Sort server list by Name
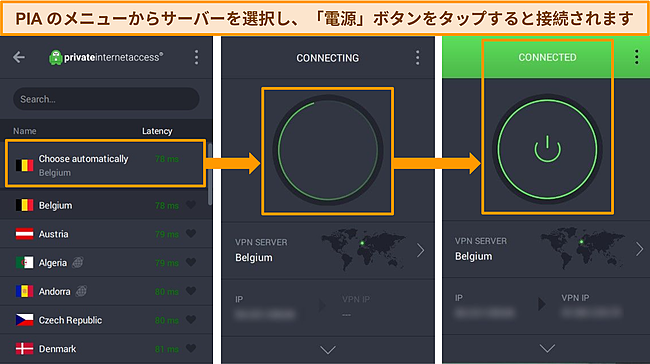The height and width of the screenshot is (364, 650). point(24,131)
